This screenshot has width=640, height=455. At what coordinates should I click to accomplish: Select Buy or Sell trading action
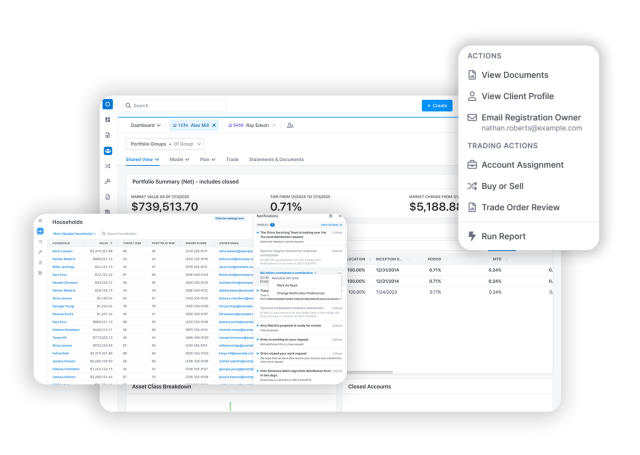[x=496, y=186]
